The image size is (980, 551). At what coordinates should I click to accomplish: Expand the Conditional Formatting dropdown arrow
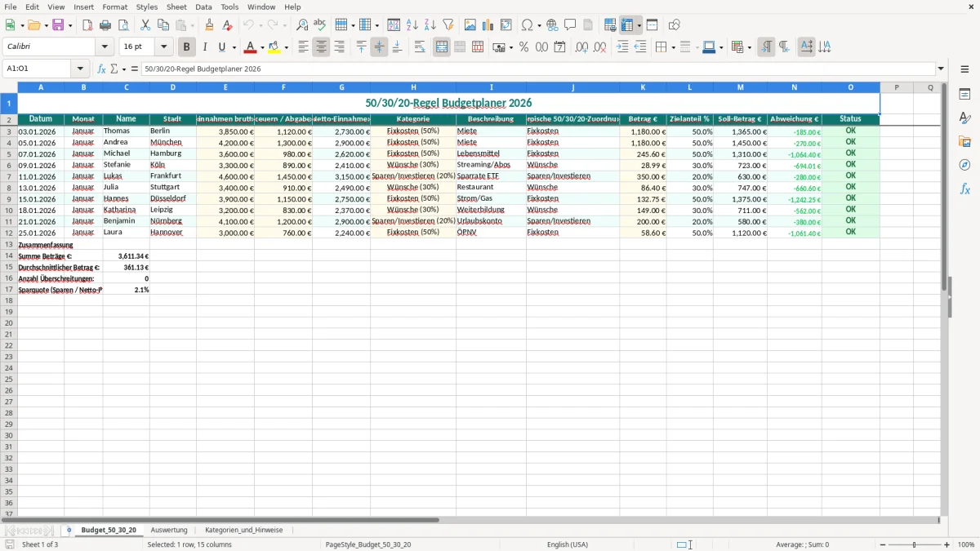point(749,47)
